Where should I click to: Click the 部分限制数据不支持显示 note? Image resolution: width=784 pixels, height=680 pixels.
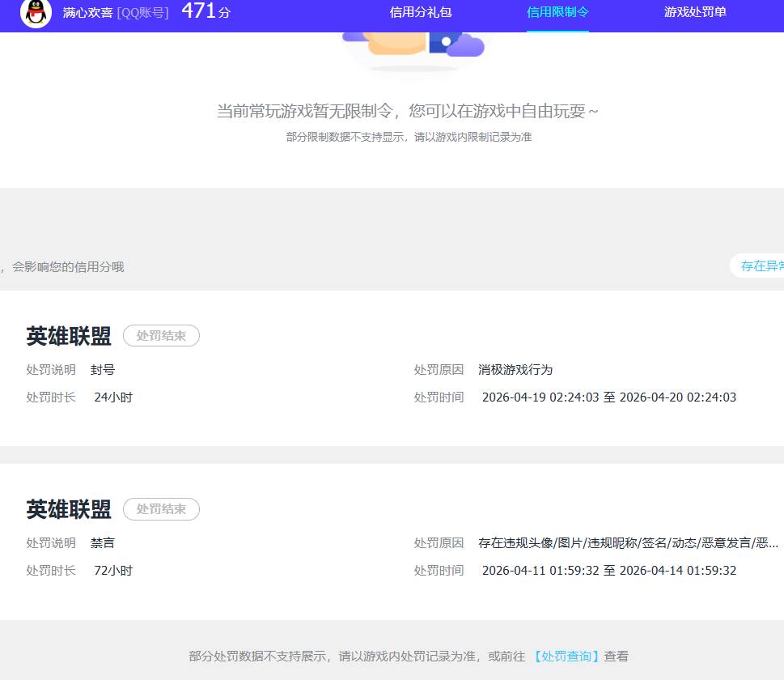tap(409, 137)
